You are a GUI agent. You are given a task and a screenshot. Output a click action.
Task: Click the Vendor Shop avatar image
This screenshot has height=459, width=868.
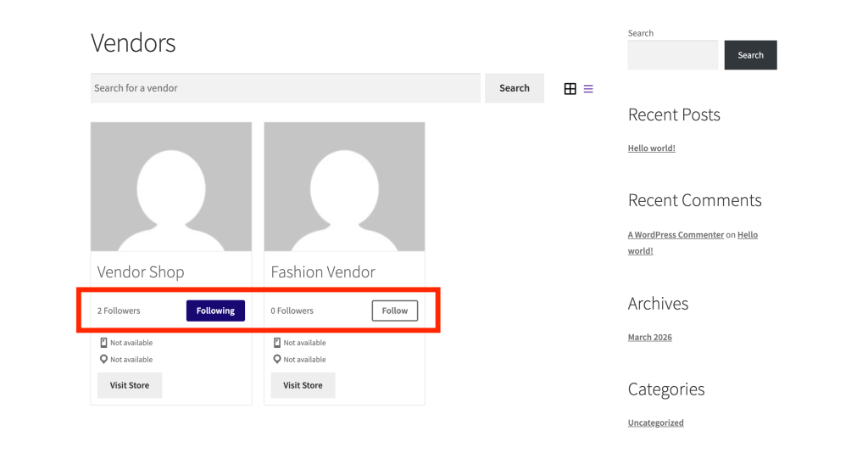(x=171, y=187)
